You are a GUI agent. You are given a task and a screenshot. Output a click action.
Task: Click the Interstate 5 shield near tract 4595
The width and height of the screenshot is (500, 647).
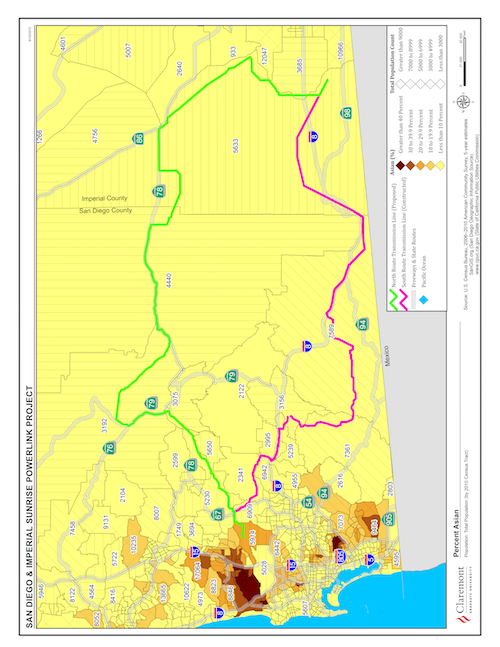pyautogui.click(x=370, y=560)
